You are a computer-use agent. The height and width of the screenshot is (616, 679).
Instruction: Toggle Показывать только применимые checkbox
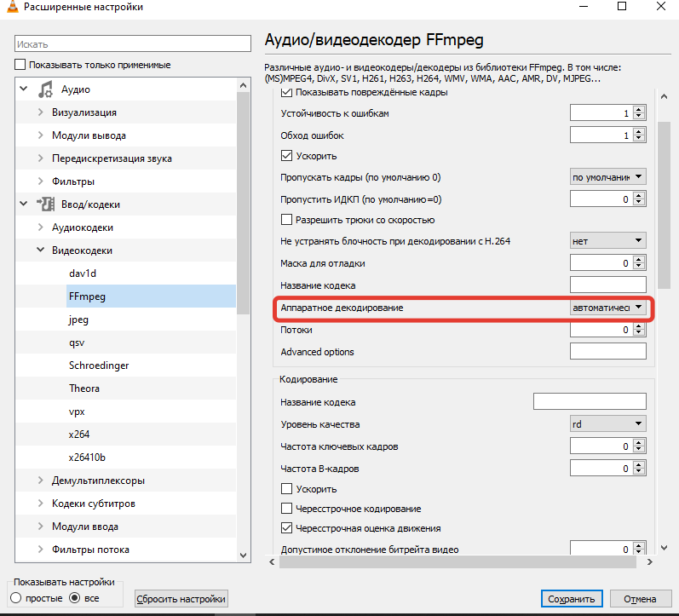20,65
